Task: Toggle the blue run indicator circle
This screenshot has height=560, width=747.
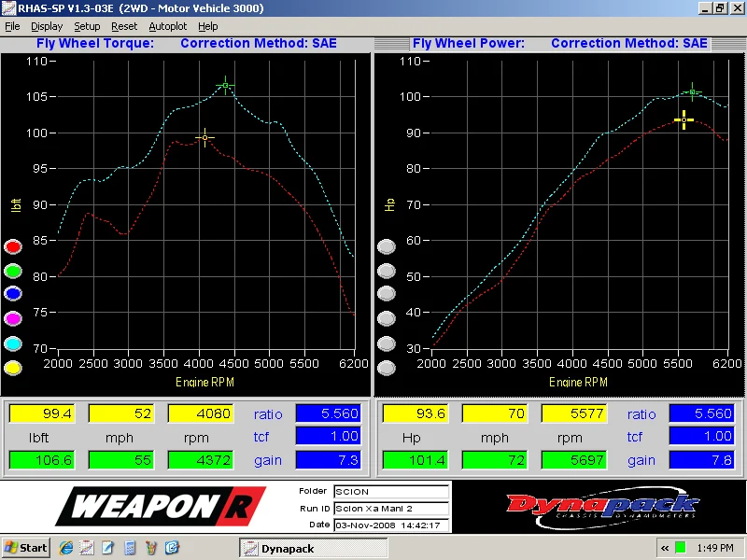Action: point(13,294)
